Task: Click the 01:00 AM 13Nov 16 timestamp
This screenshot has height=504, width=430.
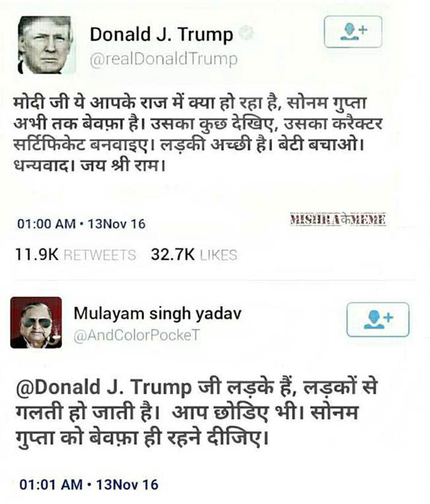Action: (x=81, y=224)
